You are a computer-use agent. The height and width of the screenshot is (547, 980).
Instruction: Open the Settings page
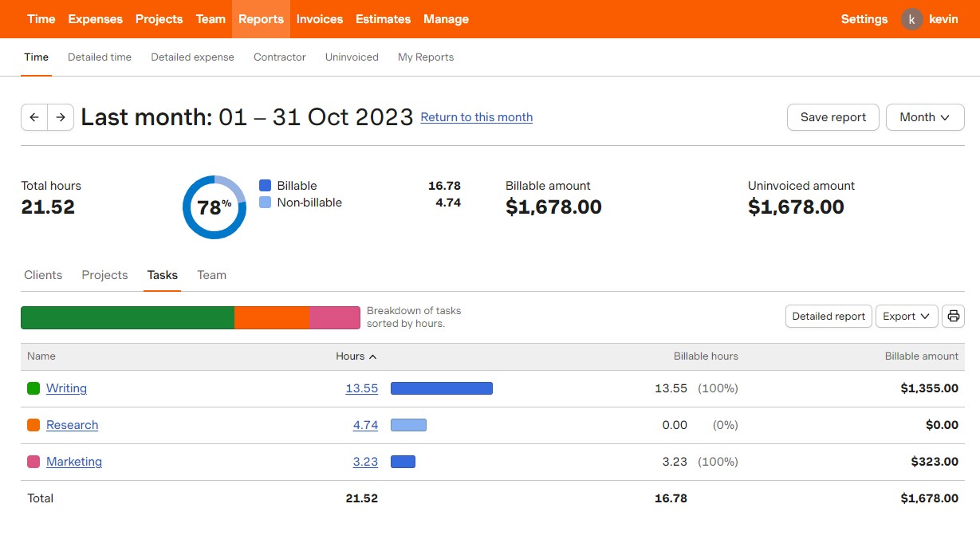[x=864, y=19]
